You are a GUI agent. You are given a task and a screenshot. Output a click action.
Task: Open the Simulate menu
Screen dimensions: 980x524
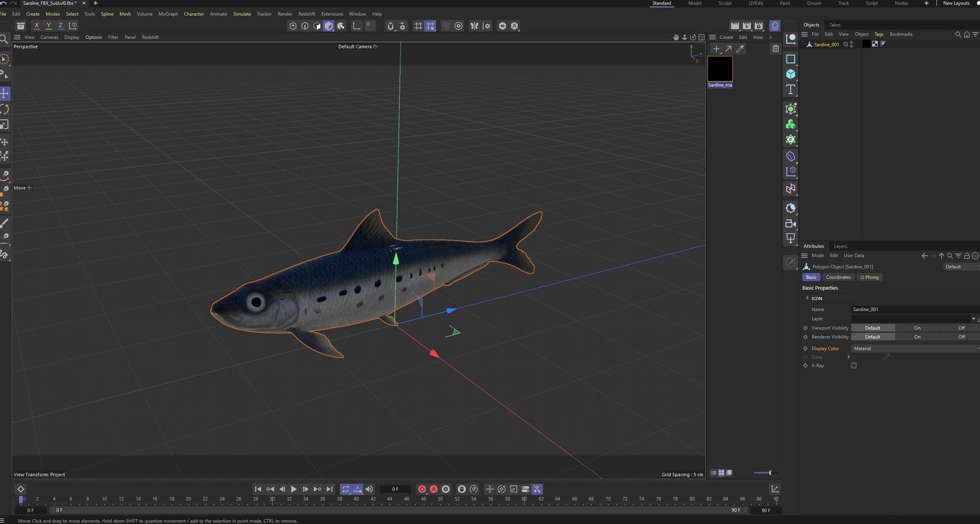(242, 14)
